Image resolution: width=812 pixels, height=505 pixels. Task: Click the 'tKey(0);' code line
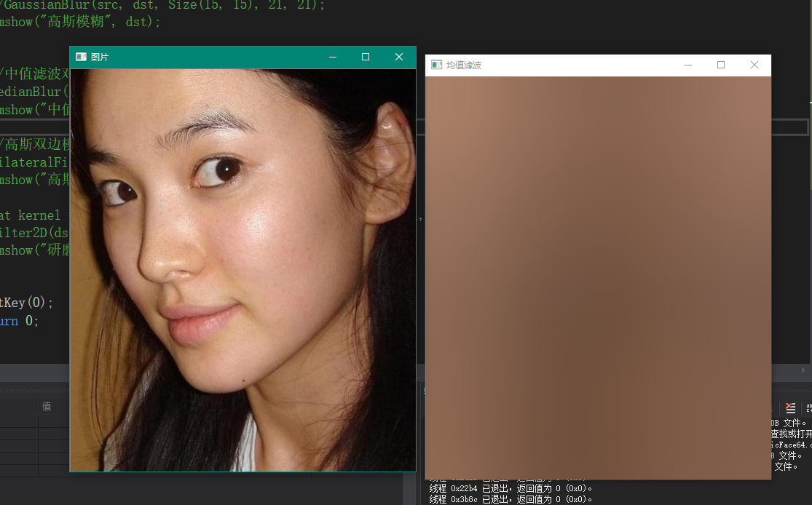tap(26, 302)
